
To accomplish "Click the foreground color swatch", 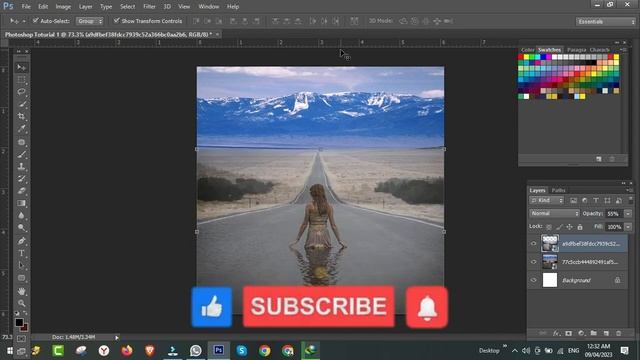I will coord(19,322).
